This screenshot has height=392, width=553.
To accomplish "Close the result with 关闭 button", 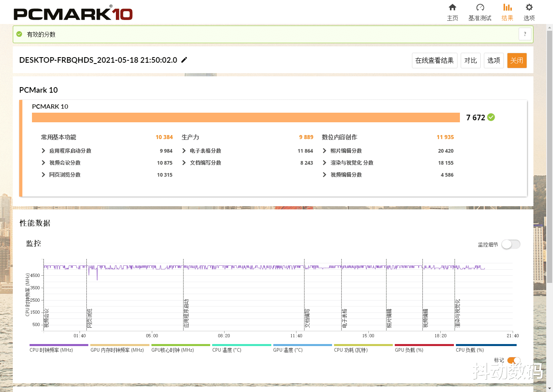I will tap(517, 60).
